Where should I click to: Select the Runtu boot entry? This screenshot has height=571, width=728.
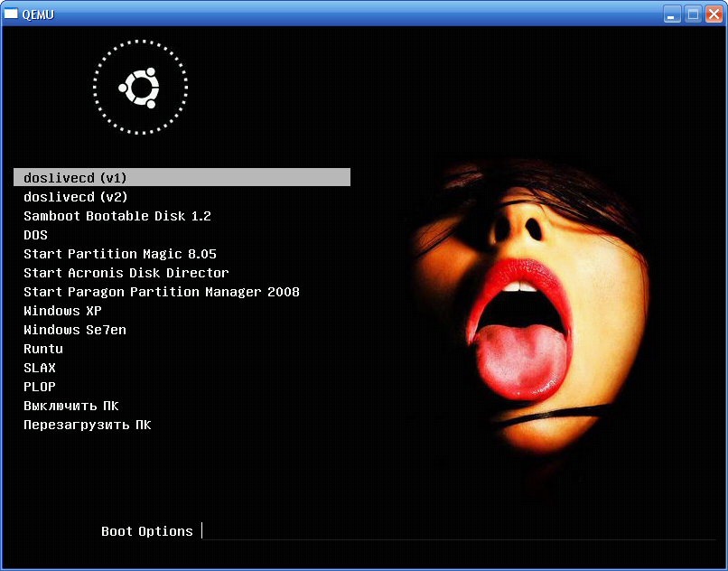coord(43,349)
